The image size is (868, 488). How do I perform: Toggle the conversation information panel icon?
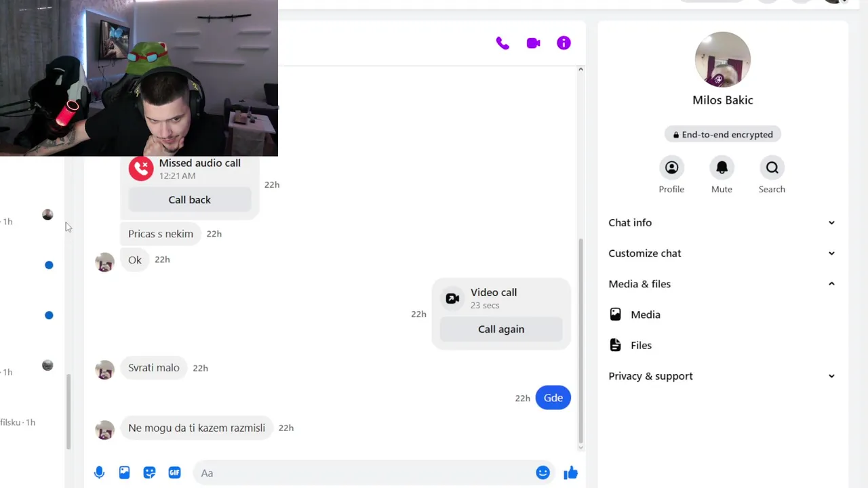(564, 43)
